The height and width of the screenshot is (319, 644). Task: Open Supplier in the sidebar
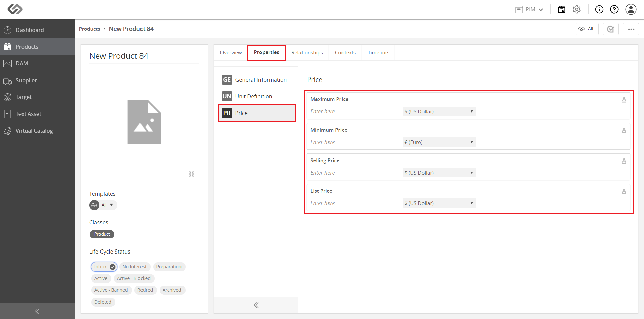(x=37, y=80)
